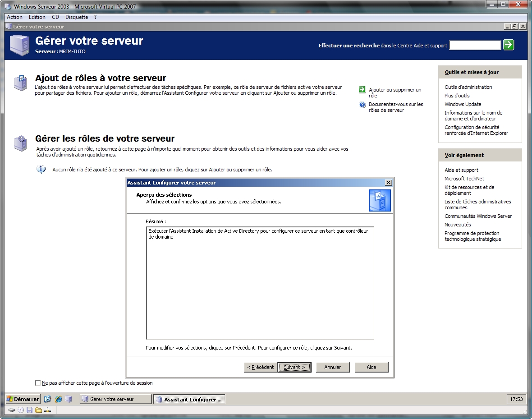The width and height of the screenshot is (532, 419).
Task: Check Ne pas afficher cette page checkbox
Action: coord(38,383)
